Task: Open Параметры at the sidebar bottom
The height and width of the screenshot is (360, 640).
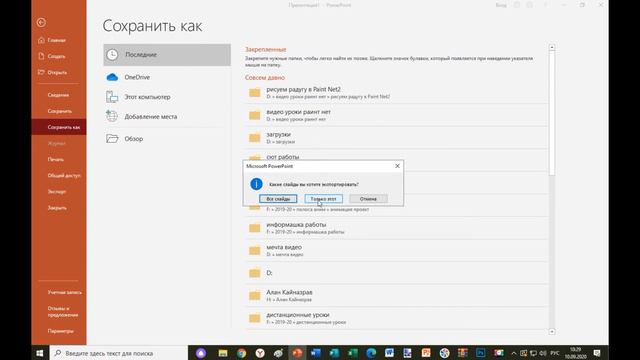Action: (61, 331)
